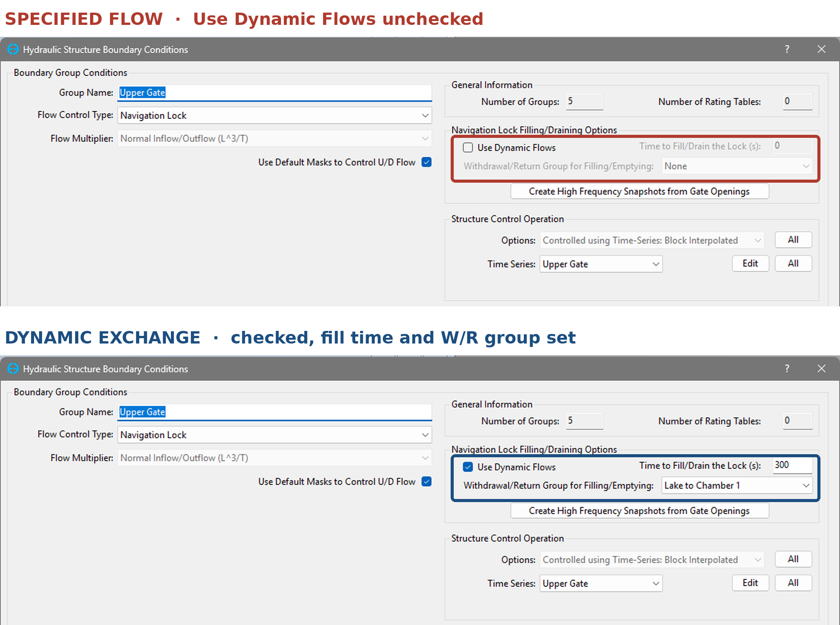This screenshot has height=625, width=840.
Task: Click All button beside Options in bottom dialog
Action: point(793,559)
